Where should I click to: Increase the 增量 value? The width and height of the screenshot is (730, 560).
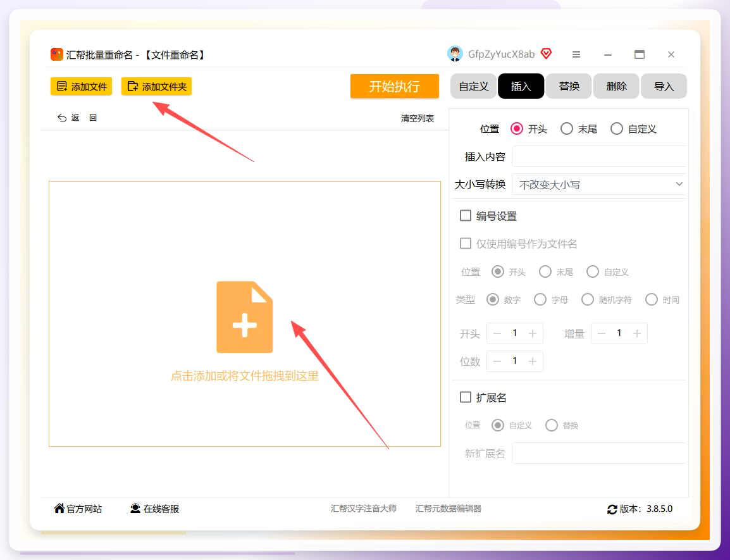[x=637, y=333]
